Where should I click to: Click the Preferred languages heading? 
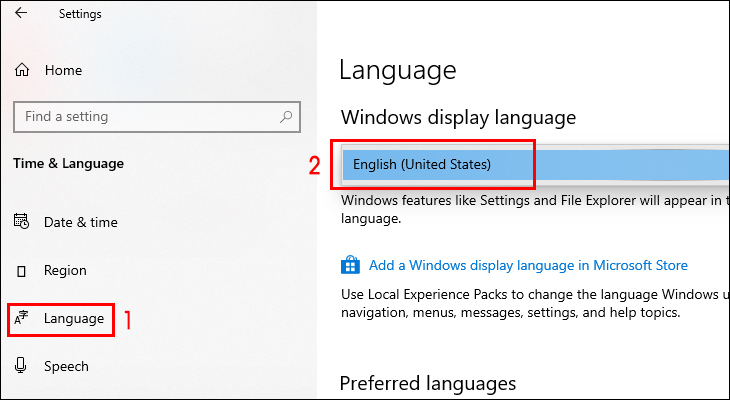pyautogui.click(x=428, y=384)
